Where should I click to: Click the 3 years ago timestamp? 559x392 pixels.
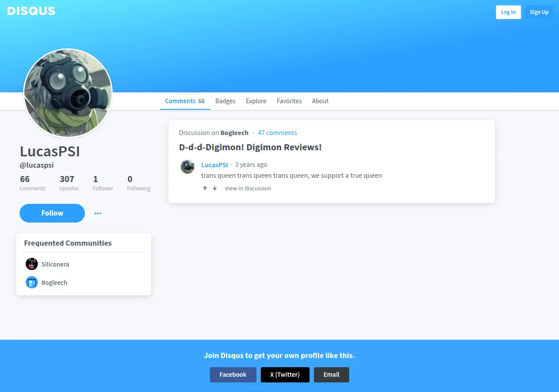pos(251,165)
